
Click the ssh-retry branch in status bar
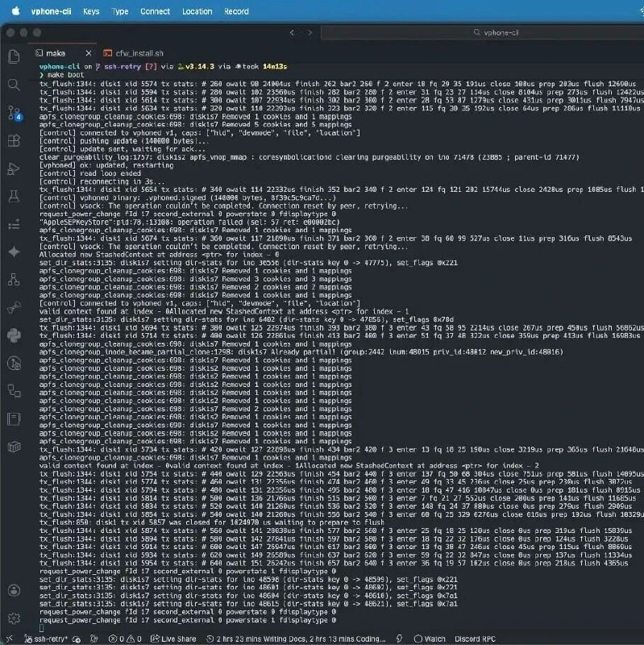45,639
